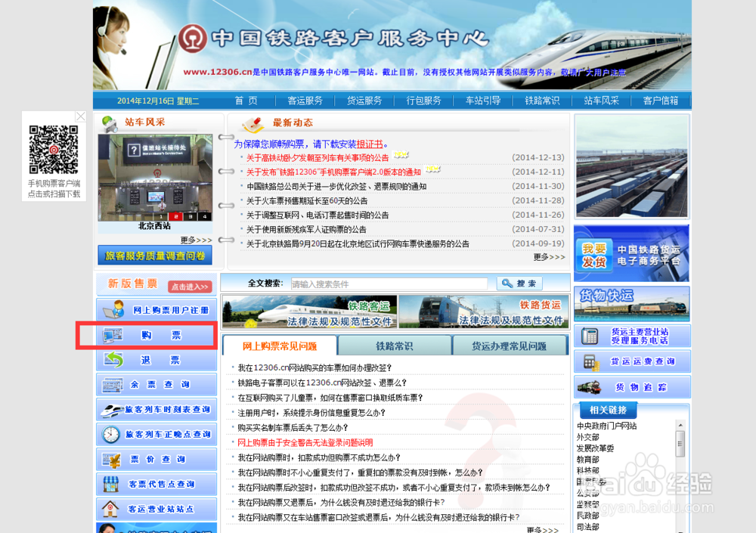Focus the 全文搜索 input field
Viewport: 756px width, 533px height.
coord(389,284)
